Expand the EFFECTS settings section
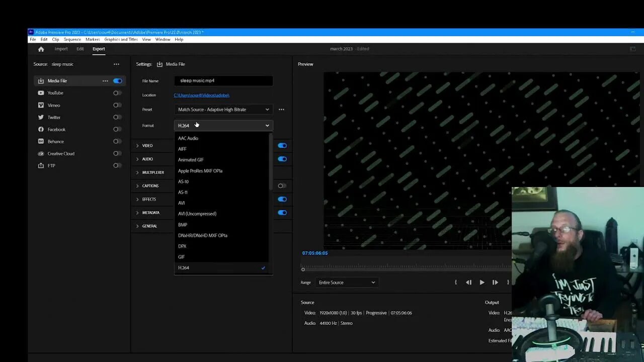 click(137, 199)
